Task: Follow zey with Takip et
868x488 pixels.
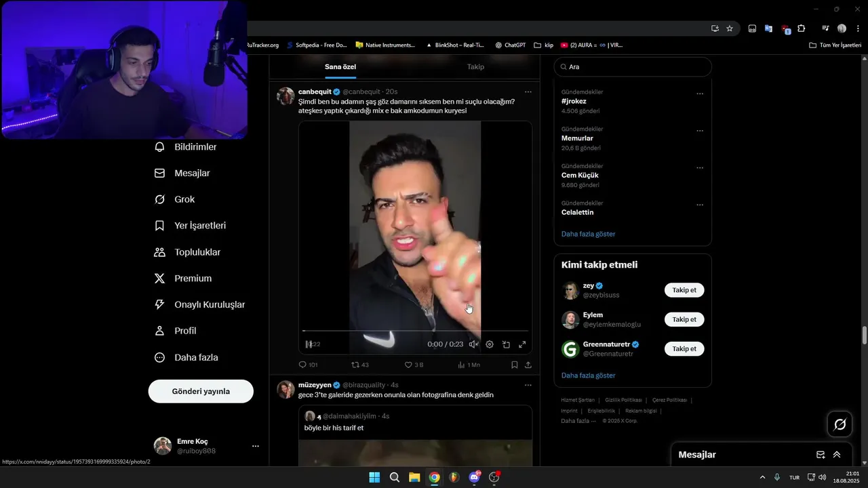Action: point(684,290)
